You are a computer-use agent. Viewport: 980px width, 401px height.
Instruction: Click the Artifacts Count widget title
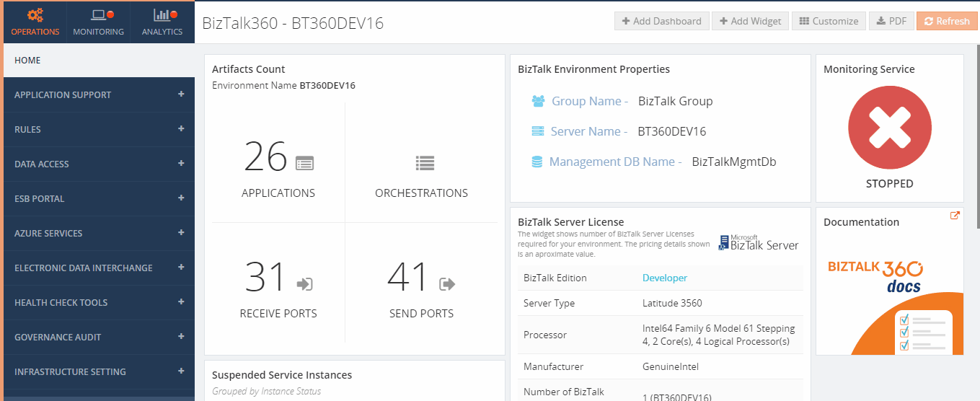pyautogui.click(x=249, y=69)
